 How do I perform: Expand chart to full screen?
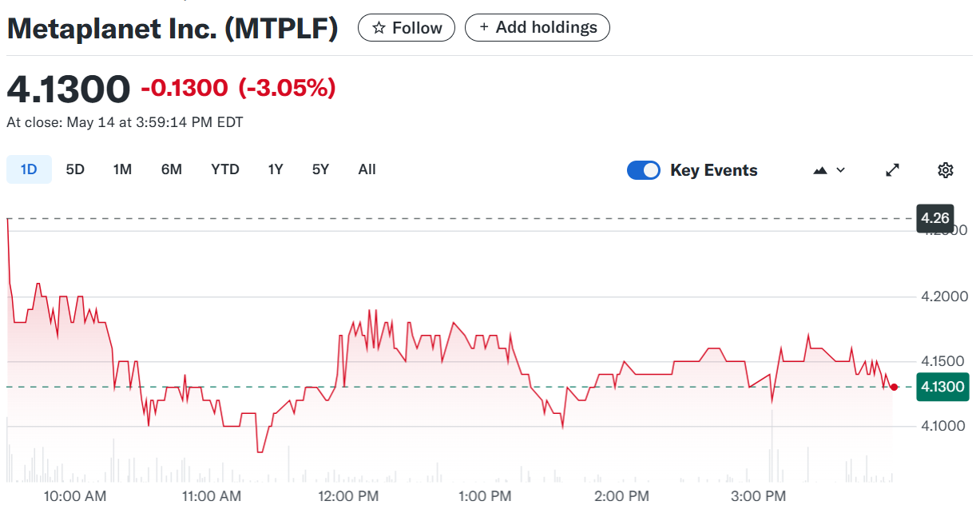(893, 170)
